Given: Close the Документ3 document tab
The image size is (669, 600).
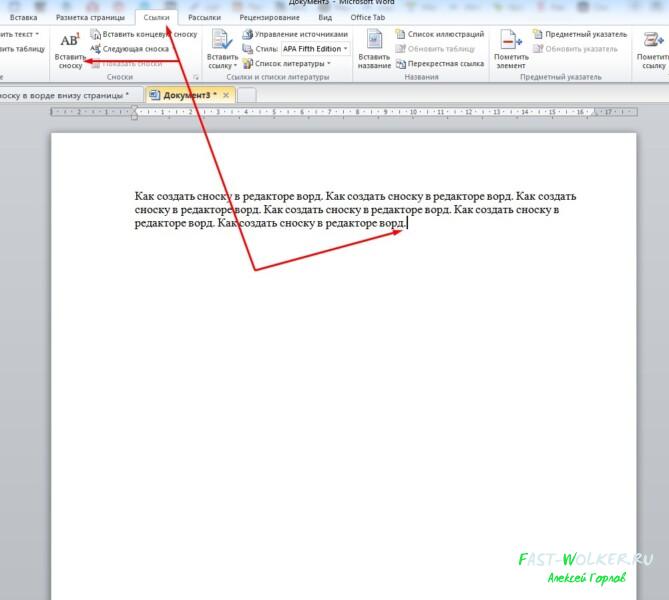Looking at the screenshot, I should click(x=226, y=95).
